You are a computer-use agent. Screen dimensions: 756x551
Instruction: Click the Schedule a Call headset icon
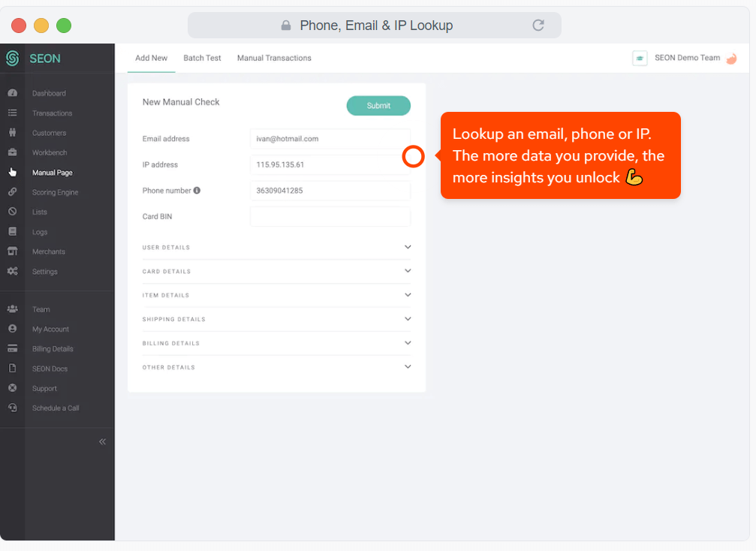click(x=13, y=408)
